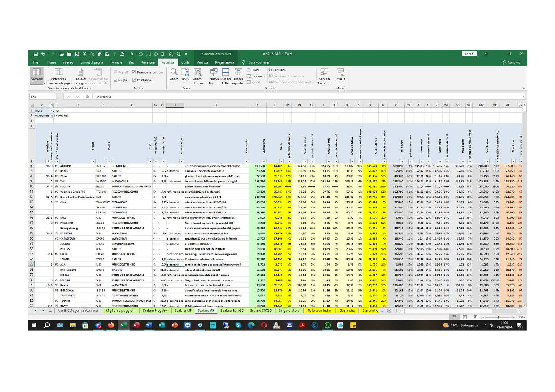Select sheet tab Scalare Euro50
This screenshot has width=555, height=392.
point(232,310)
